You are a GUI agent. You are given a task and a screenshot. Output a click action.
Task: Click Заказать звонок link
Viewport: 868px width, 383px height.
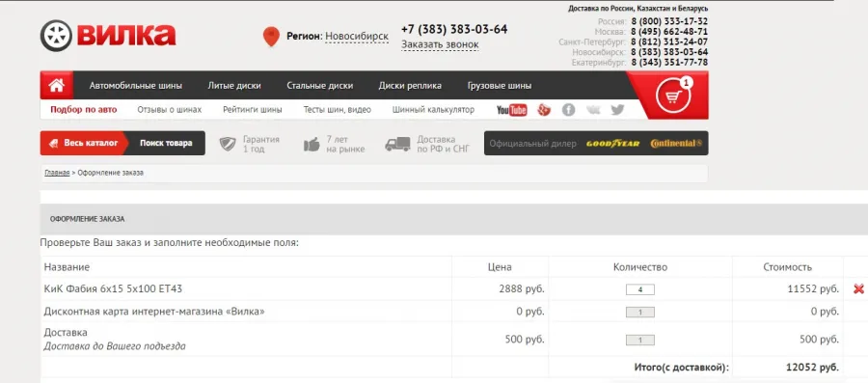[x=440, y=44]
